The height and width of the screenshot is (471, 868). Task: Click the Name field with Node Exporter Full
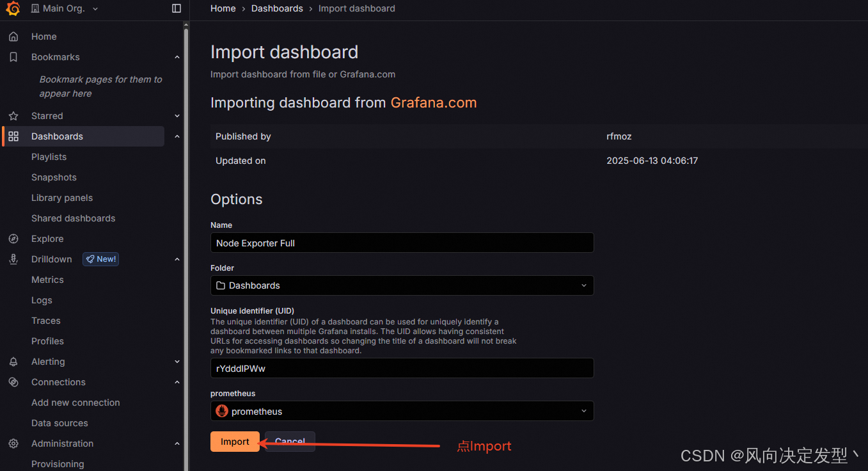point(402,243)
